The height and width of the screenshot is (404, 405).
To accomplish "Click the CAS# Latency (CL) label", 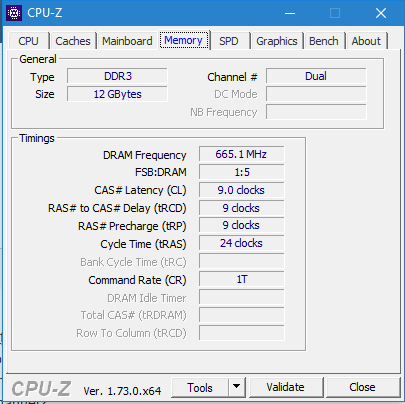I will point(140,190).
